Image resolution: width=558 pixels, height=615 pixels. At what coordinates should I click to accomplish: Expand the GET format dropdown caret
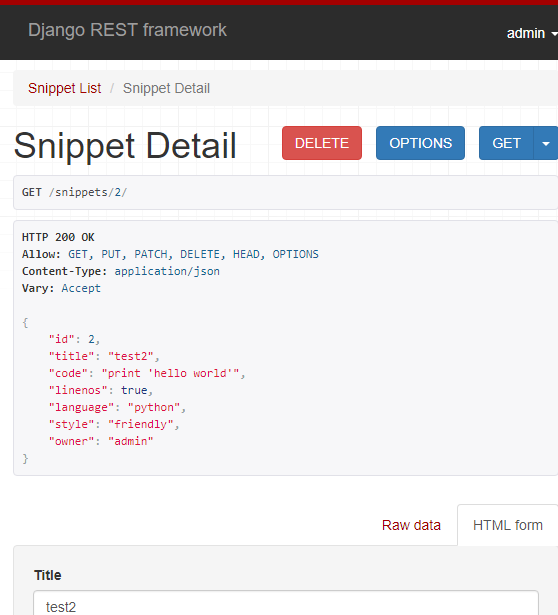point(546,143)
